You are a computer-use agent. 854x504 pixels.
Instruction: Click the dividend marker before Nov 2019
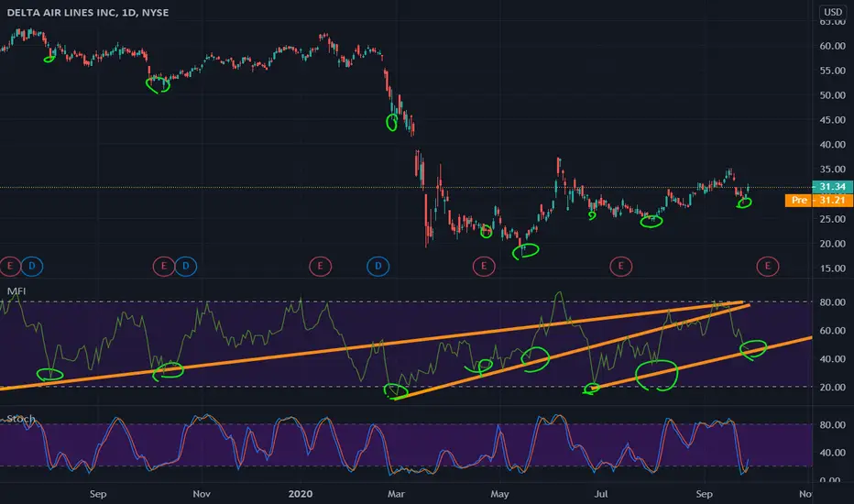[186, 266]
